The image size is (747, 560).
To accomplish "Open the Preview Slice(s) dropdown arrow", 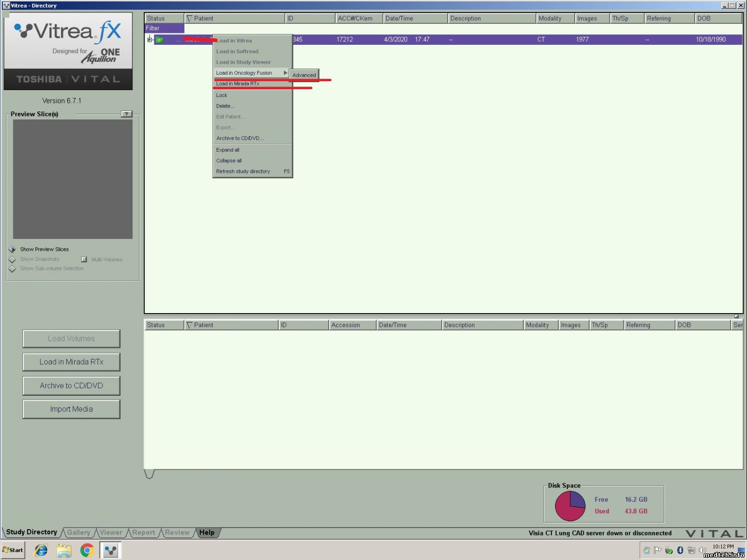I will coord(126,114).
